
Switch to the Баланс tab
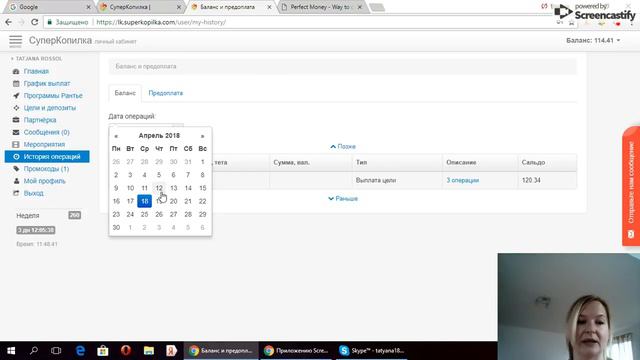125,93
